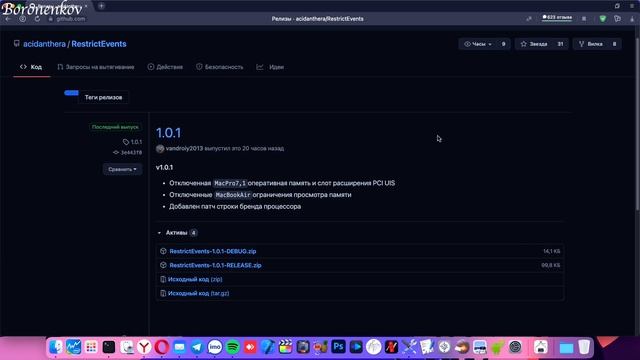Click the browser reload icon

click(x=37, y=19)
